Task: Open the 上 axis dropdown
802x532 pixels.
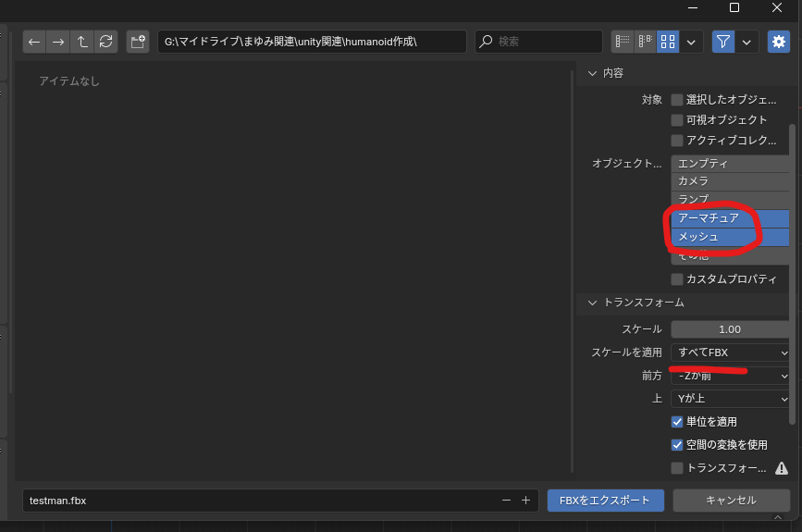Action: (x=731, y=399)
